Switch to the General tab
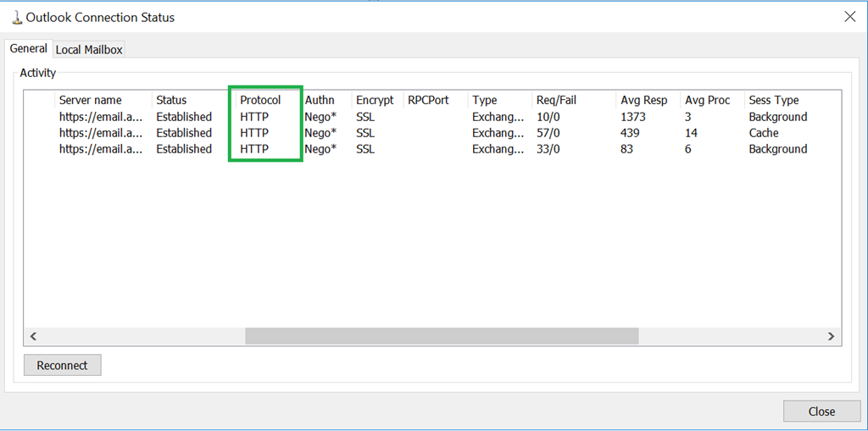Image resolution: width=868 pixels, height=431 pixels. pyautogui.click(x=29, y=48)
